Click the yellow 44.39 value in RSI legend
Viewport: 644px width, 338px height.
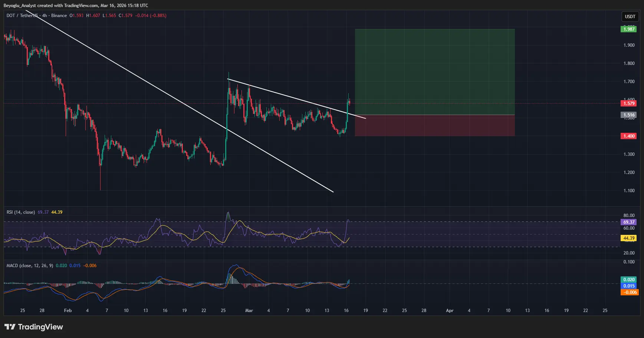(57, 212)
